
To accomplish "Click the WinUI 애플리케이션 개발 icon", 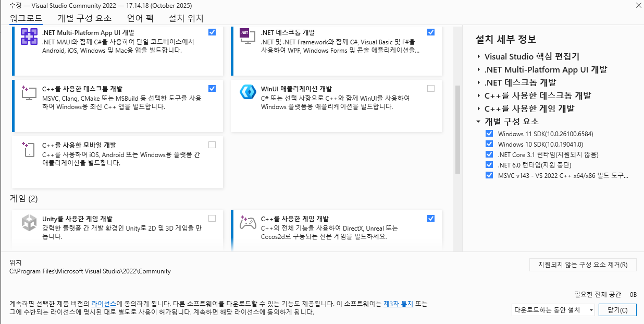I will tap(247, 92).
